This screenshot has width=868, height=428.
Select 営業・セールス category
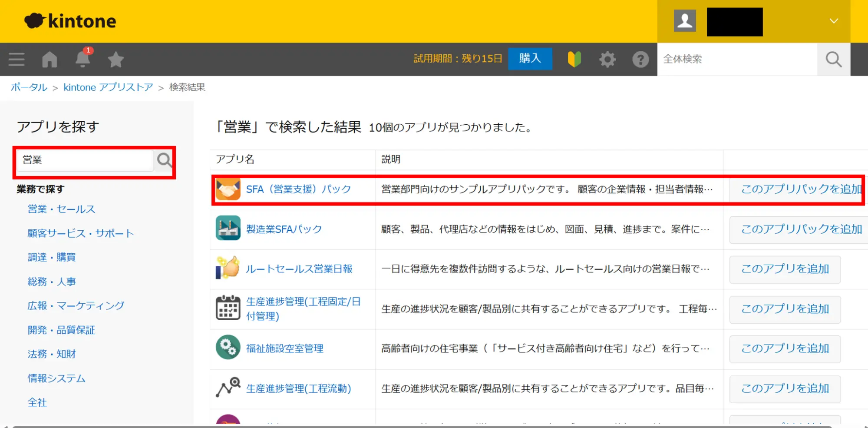pyautogui.click(x=61, y=209)
